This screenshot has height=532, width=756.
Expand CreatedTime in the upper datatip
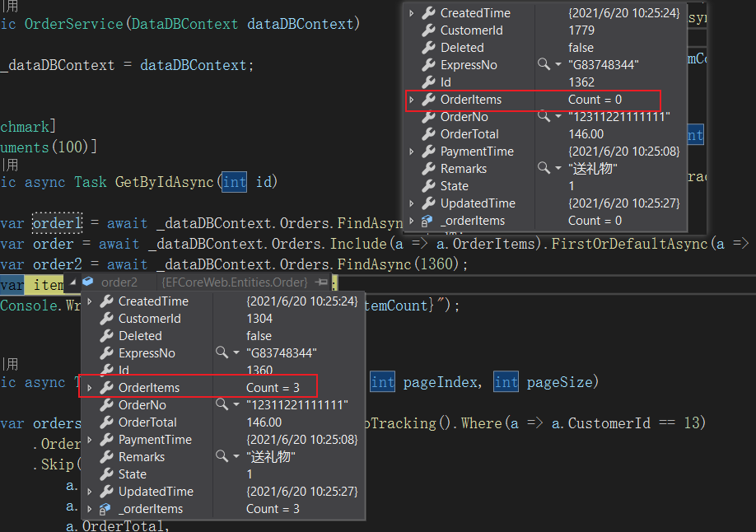click(412, 13)
